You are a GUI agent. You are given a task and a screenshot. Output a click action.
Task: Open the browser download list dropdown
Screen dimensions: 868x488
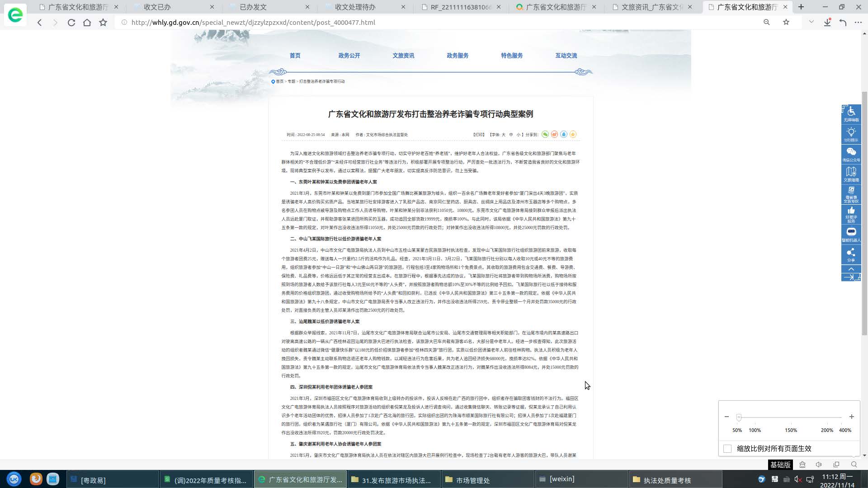tap(827, 22)
